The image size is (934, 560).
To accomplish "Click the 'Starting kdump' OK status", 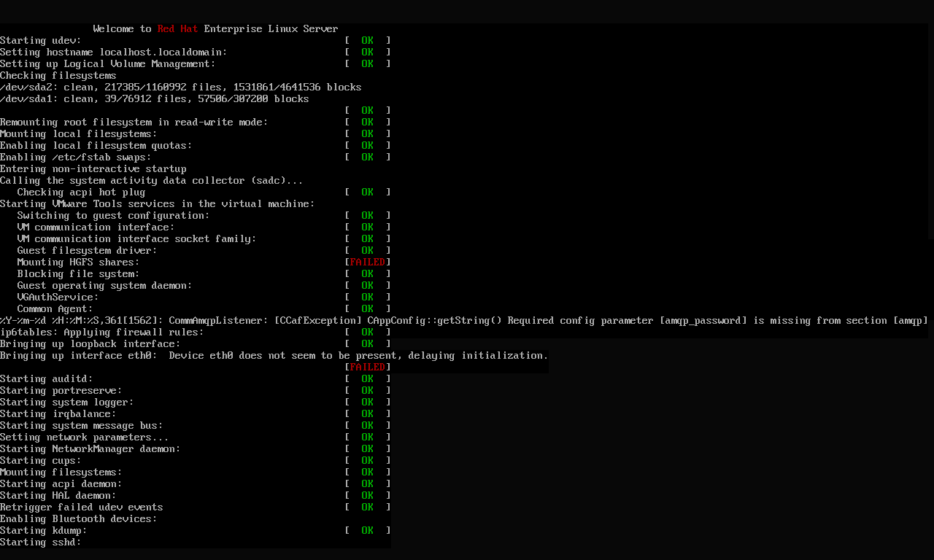I will point(367,530).
